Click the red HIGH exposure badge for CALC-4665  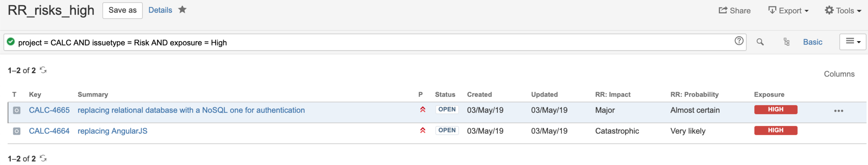click(x=775, y=110)
